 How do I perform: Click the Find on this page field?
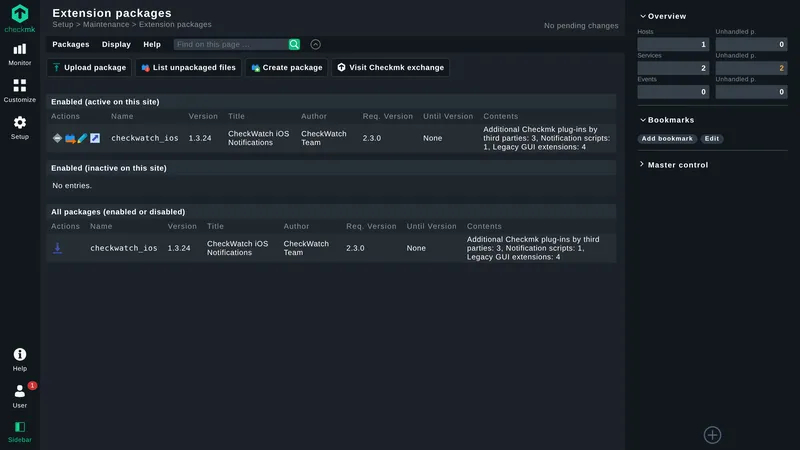click(x=231, y=44)
